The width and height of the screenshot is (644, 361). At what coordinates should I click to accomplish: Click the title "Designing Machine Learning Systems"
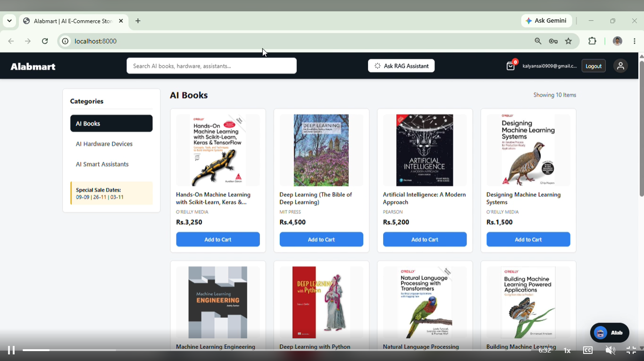(x=524, y=198)
